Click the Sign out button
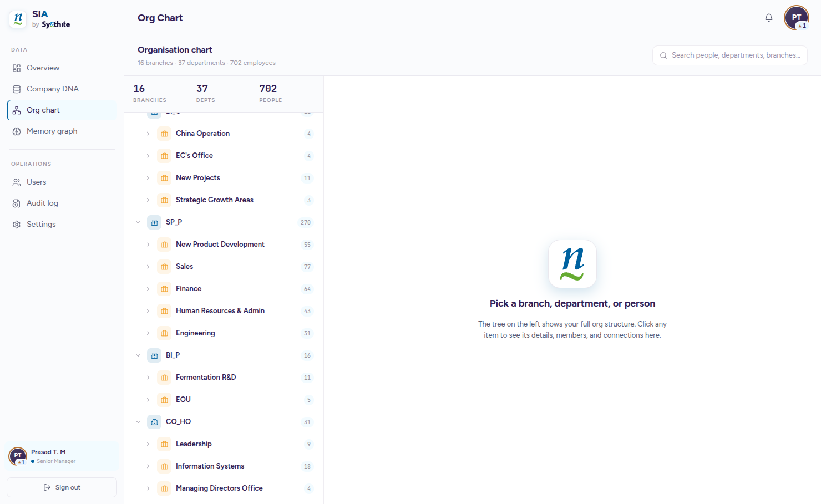The height and width of the screenshot is (504, 821). (x=62, y=487)
